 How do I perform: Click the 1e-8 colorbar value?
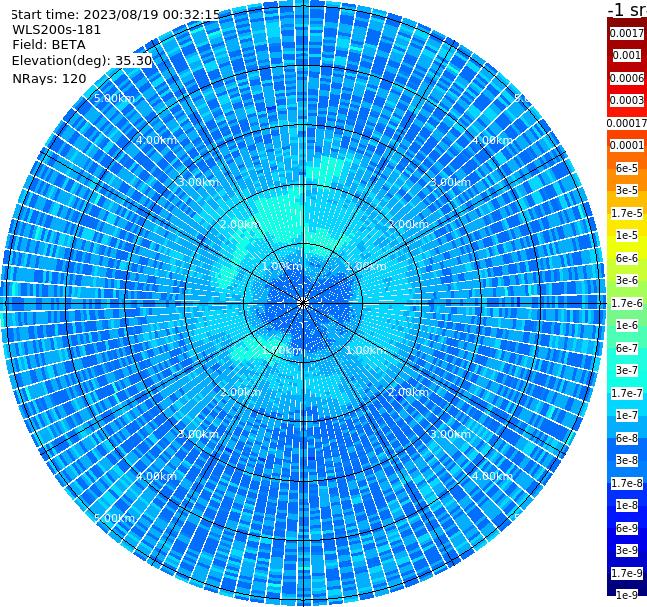pyautogui.click(x=627, y=505)
